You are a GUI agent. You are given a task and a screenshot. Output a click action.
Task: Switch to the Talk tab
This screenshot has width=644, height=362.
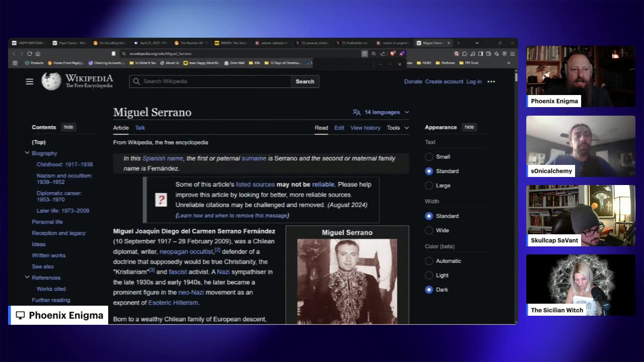tap(140, 128)
